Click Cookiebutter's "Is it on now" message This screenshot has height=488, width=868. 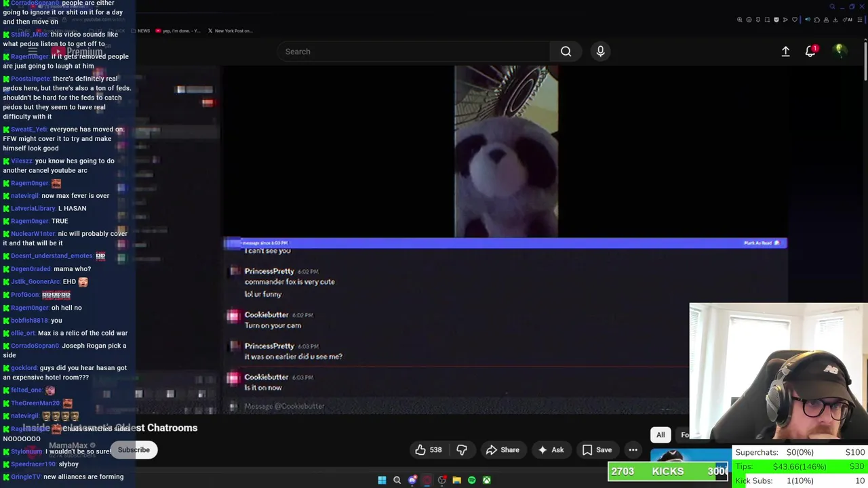coord(263,388)
